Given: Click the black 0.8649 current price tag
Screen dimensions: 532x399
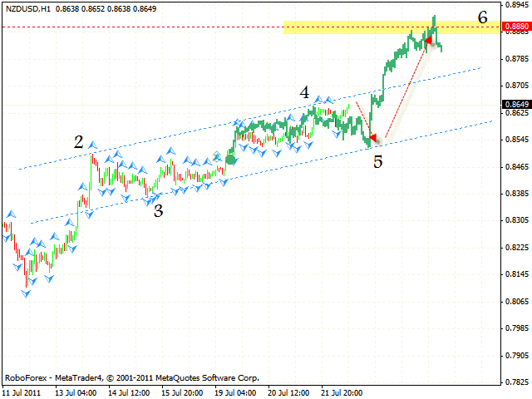Looking at the screenshot, I should [x=515, y=105].
